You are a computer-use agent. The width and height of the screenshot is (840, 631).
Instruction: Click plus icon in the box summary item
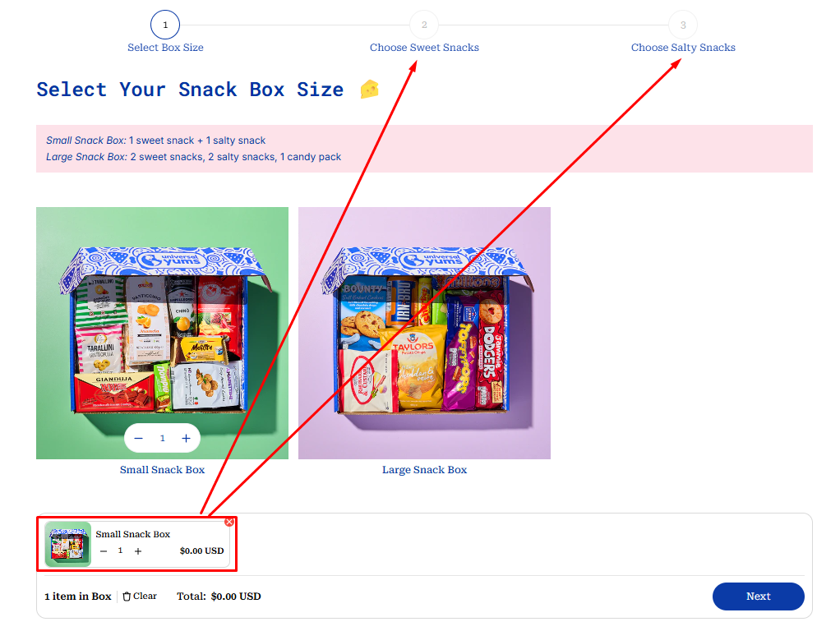click(x=138, y=550)
